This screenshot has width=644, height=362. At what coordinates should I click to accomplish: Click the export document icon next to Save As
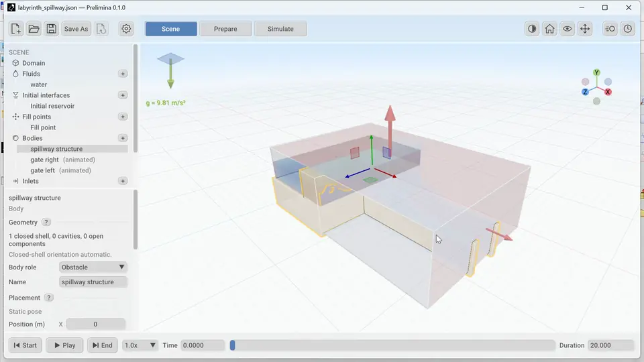click(101, 29)
